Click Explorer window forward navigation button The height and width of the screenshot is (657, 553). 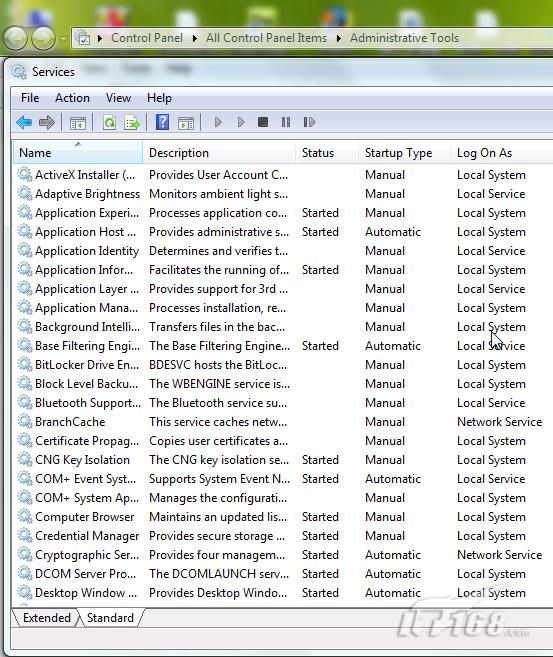[x=44, y=39]
